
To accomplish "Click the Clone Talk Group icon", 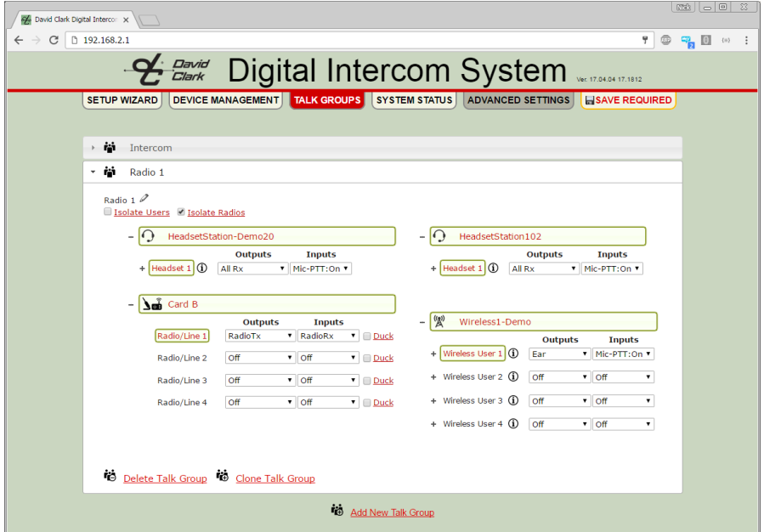I will 222,476.
